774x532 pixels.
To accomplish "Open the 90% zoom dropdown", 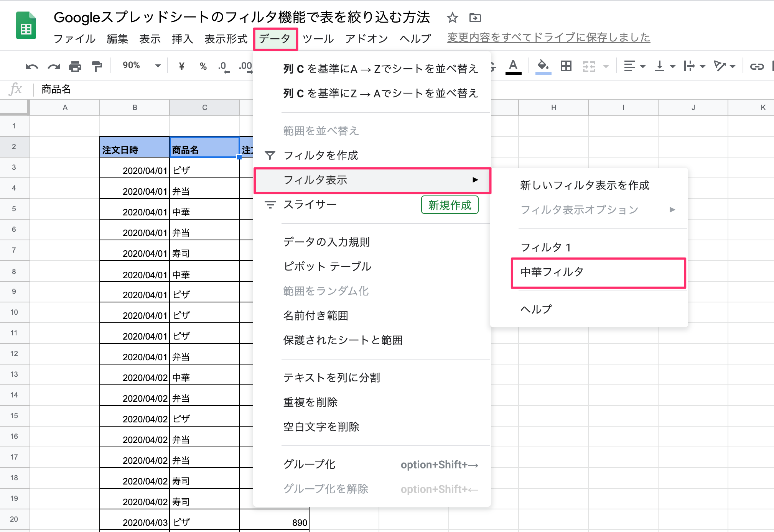I will pyautogui.click(x=142, y=66).
